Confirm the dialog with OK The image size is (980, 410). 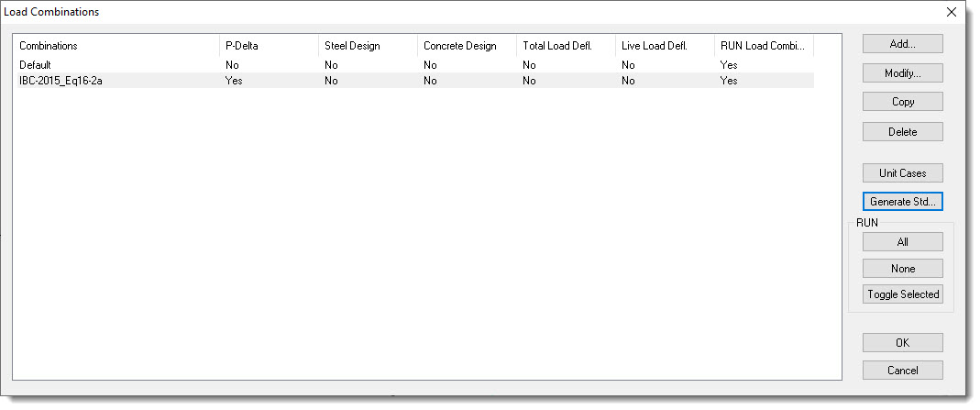pos(902,343)
